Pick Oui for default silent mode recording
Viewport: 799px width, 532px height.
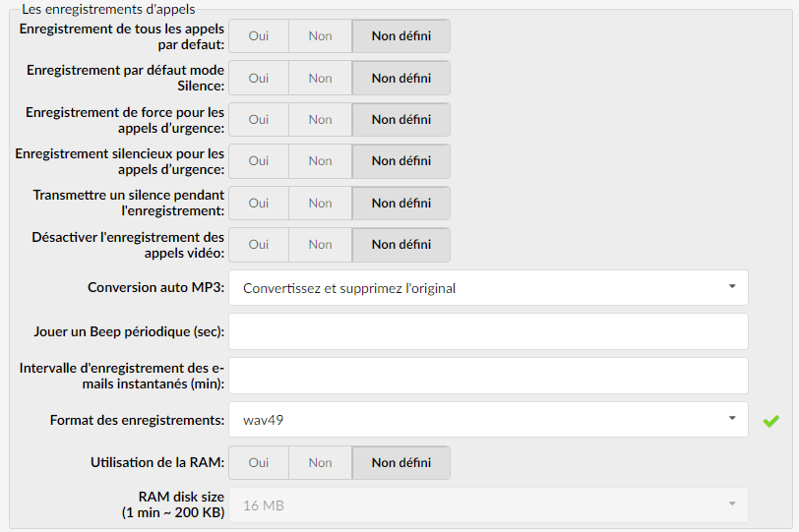click(259, 78)
